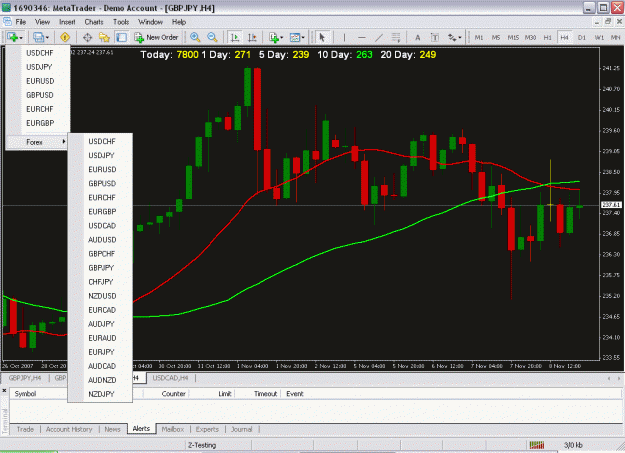
Task: Switch chart to D1 timeframe
Action: point(582,37)
